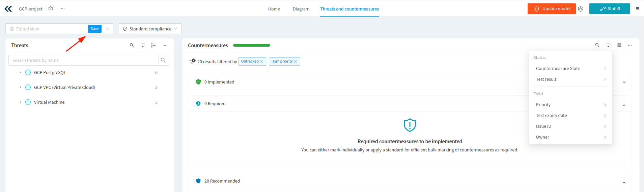Remove the High priority filter tag
The width and height of the screenshot is (644, 192).
point(296,61)
